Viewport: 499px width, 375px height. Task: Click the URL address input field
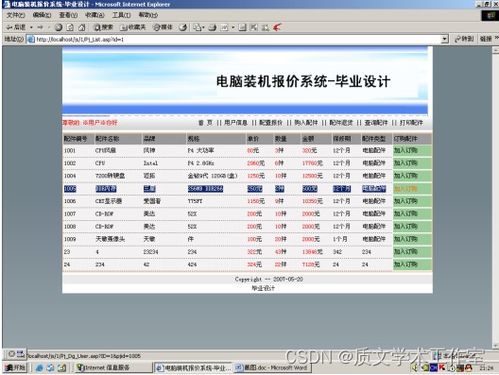(238, 39)
